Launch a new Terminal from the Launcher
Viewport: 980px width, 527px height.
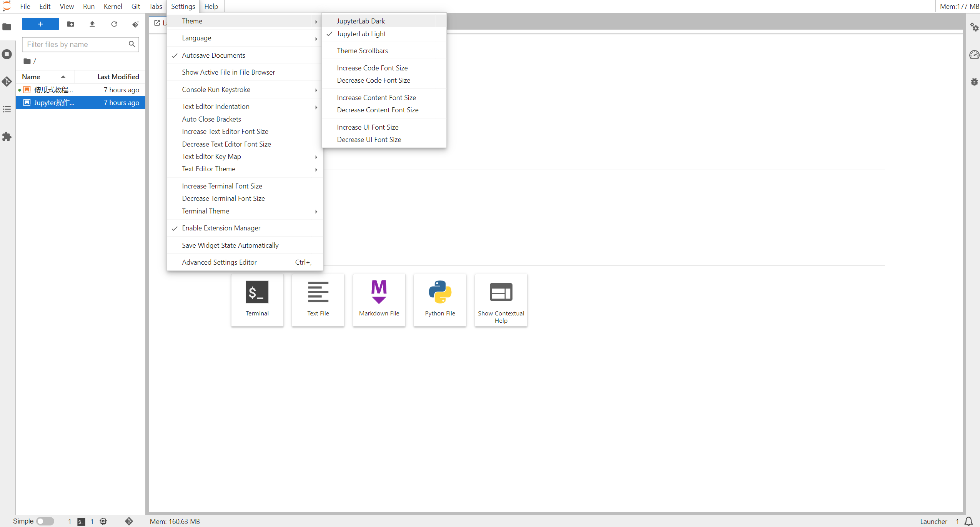pos(257,300)
